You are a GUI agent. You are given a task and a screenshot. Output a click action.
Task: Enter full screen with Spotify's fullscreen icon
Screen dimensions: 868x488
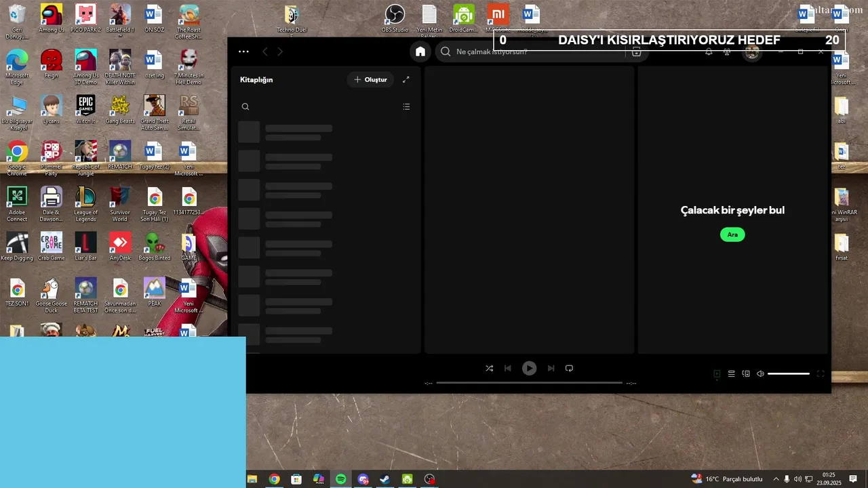coord(820,373)
